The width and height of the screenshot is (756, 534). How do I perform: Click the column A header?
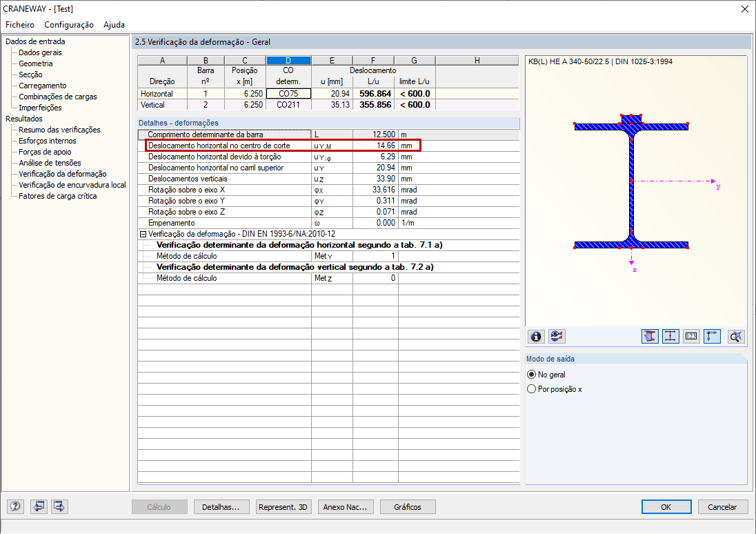click(163, 60)
